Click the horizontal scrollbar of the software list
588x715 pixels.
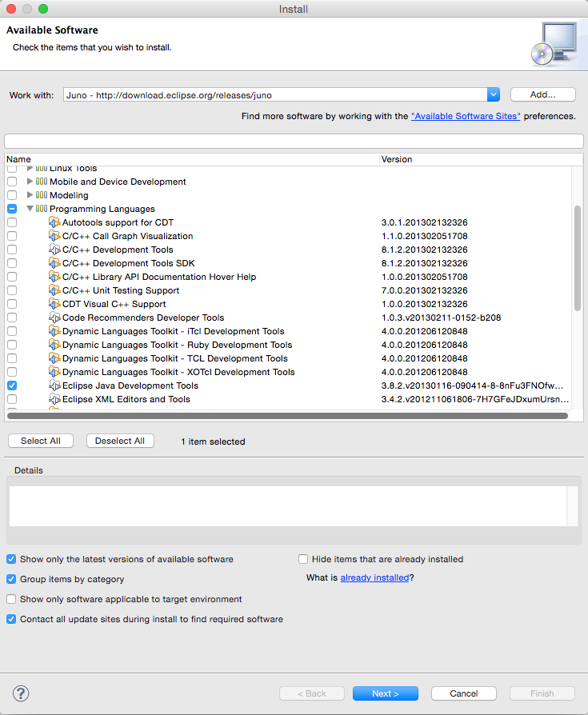[x=287, y=416]
